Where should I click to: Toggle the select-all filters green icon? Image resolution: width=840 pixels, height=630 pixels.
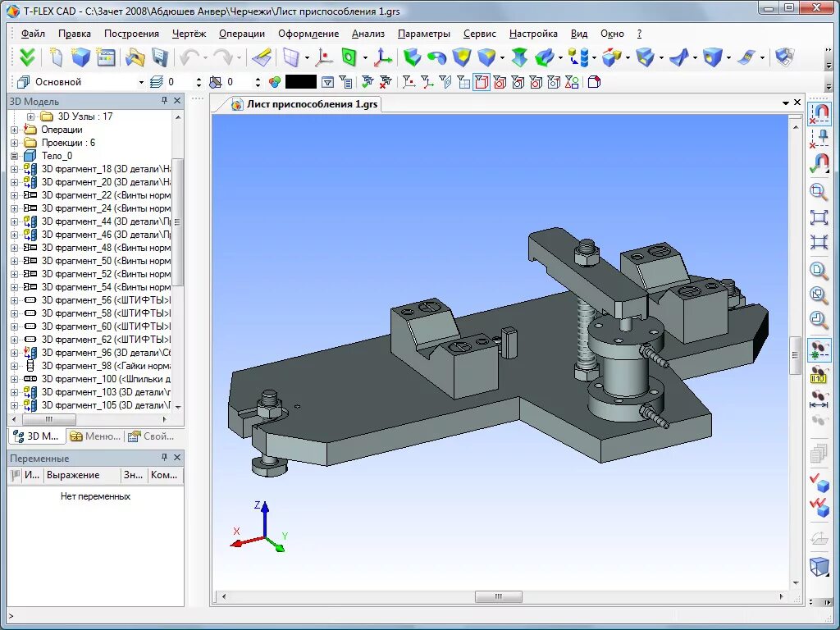(367, 82)
